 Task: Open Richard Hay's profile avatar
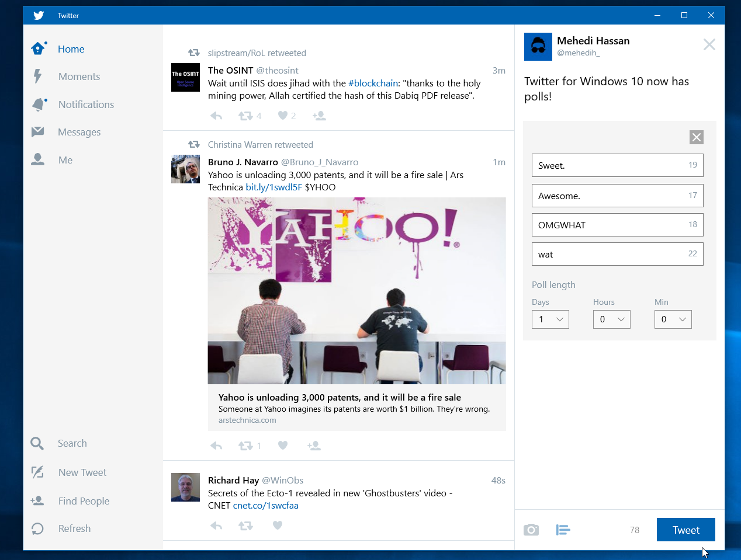click(x=186, y=487)
